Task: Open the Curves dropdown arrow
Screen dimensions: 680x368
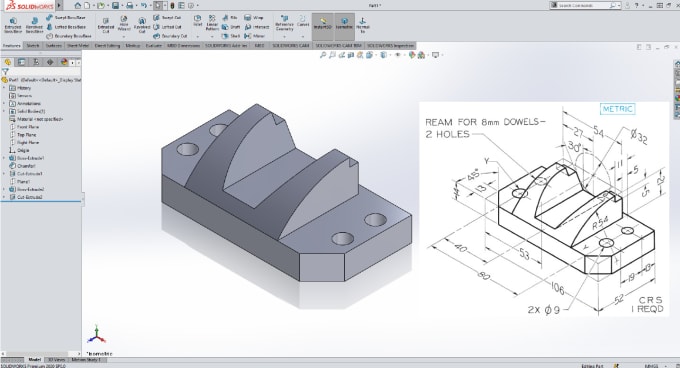Action: tap(303, 36)
